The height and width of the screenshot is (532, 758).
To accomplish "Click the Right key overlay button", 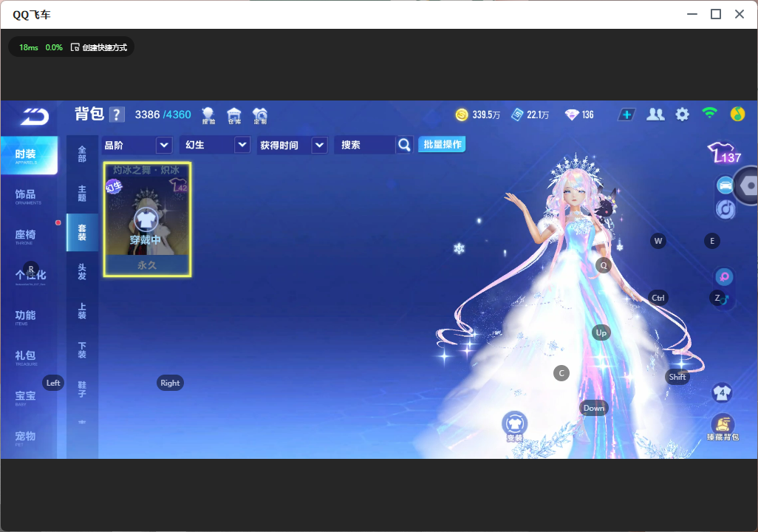I will point(170,383).
